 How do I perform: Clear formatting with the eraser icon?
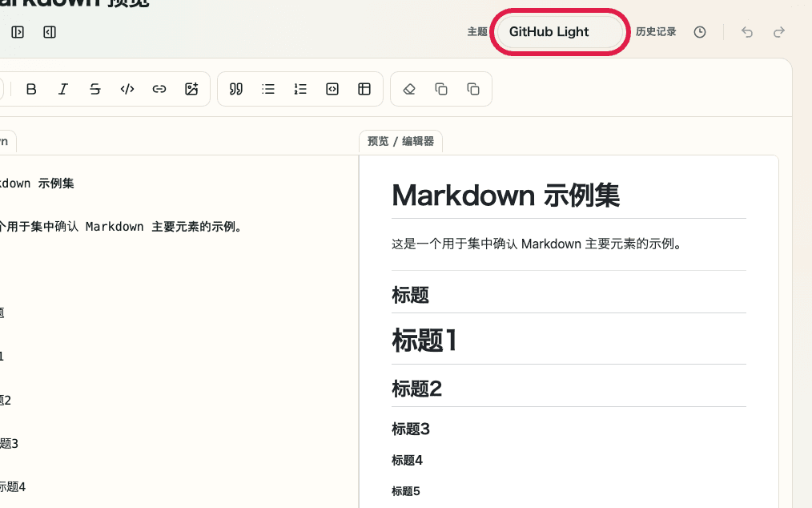click(x=408, y=89)
